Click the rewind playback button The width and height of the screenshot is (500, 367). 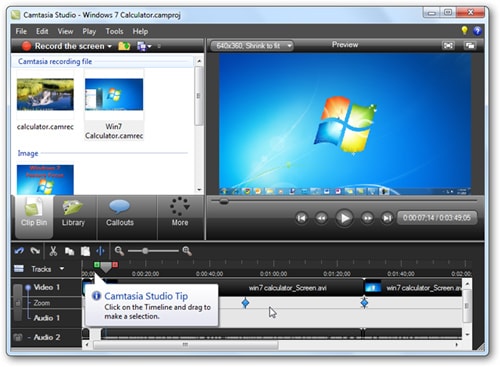[321, 218]
